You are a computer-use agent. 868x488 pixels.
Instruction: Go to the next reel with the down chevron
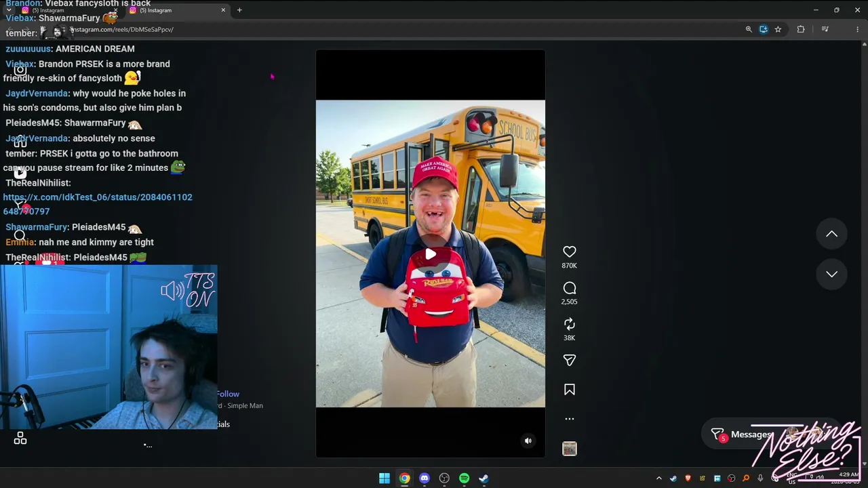[831, 274]
